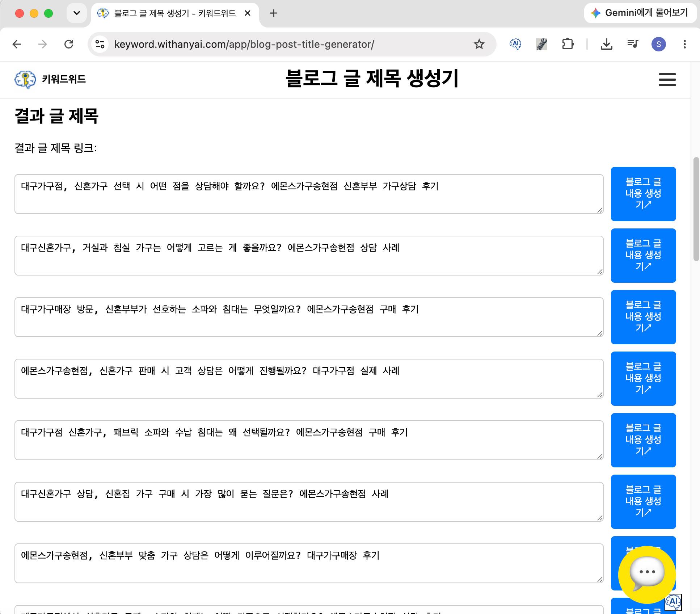This screenshot has height=614, width=700.
Task: Open the media control playlist icon
Action: 633,44
